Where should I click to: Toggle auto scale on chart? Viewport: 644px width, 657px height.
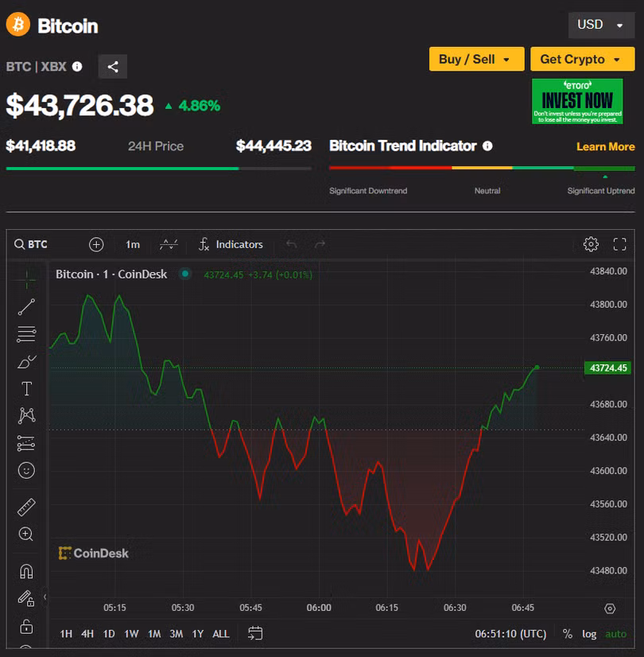point(615,634)
